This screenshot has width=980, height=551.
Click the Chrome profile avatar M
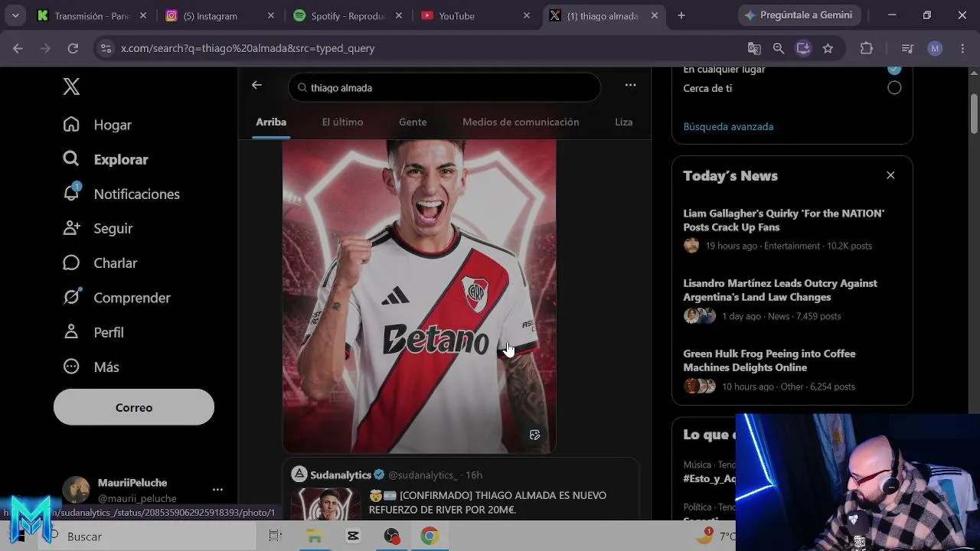(x=935, y=48)
